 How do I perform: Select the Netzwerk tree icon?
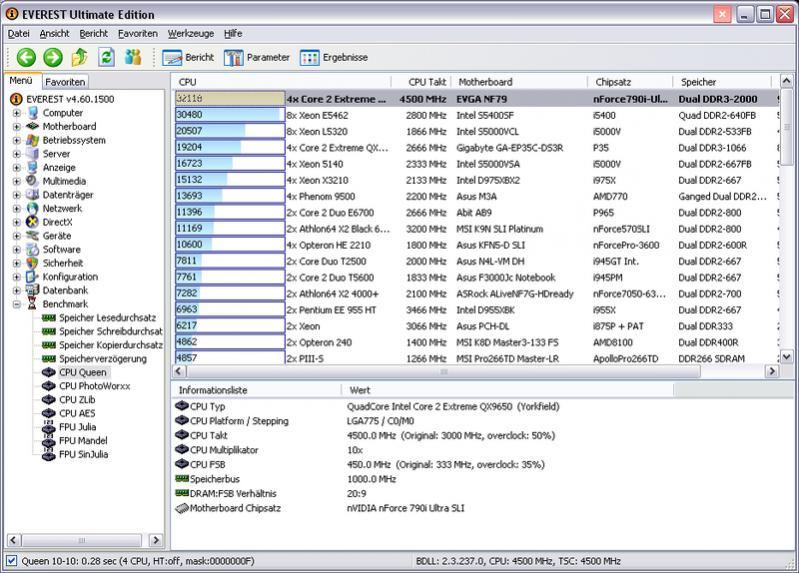coord(33,208)
